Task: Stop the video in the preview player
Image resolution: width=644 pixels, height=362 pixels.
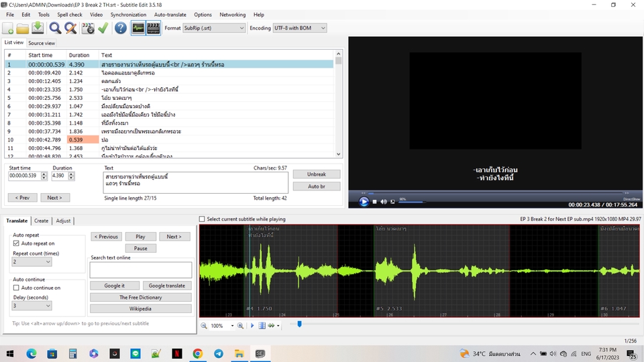Action: (374, 202)
